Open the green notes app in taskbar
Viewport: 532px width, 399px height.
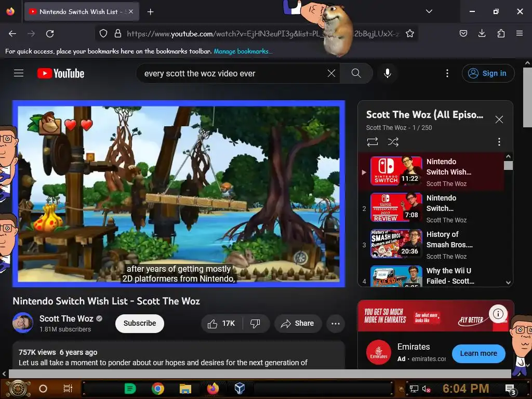130,389
